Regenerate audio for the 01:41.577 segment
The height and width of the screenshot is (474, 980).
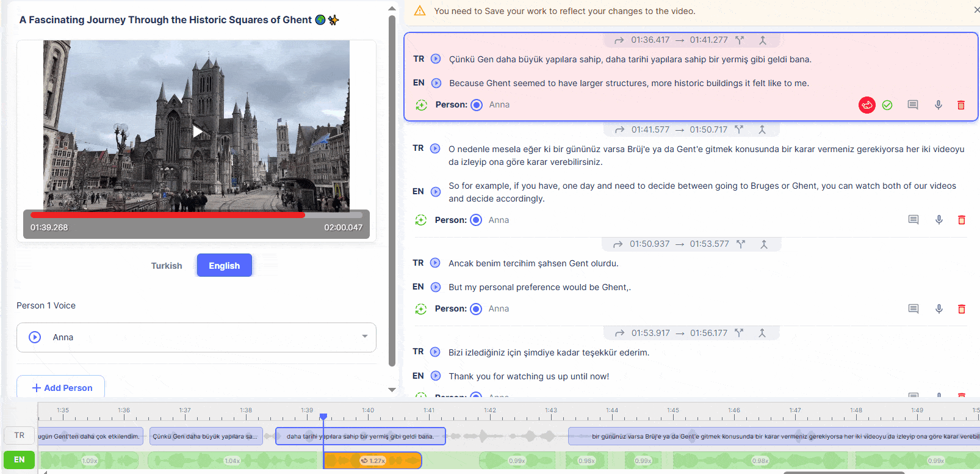click(421, 220)
